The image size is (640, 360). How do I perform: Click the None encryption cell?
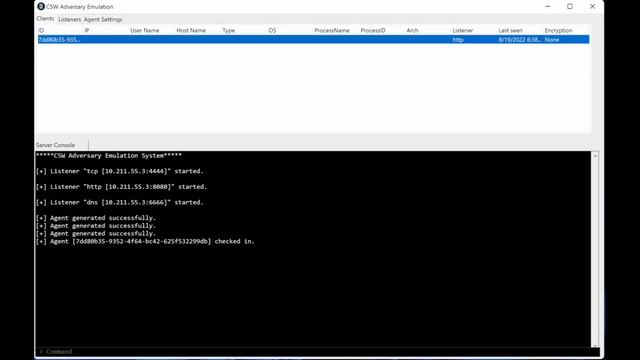click(552, 40)
